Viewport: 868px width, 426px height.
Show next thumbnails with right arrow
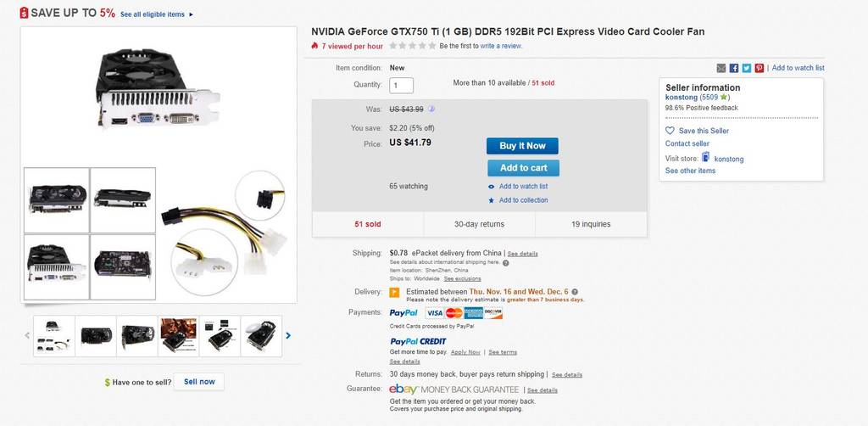[288, 335]
